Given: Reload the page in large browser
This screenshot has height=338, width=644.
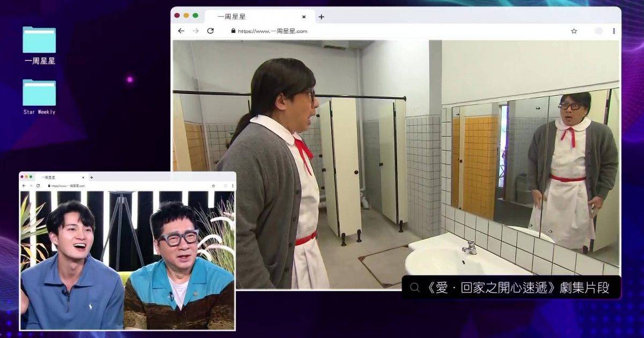Looking at the screenshot, I should 210,31.
